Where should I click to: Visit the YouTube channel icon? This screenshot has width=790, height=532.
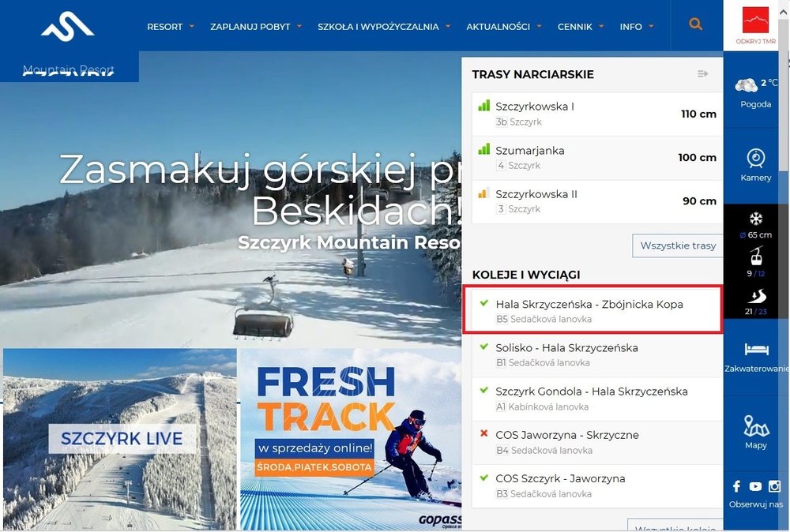(755, 486)
